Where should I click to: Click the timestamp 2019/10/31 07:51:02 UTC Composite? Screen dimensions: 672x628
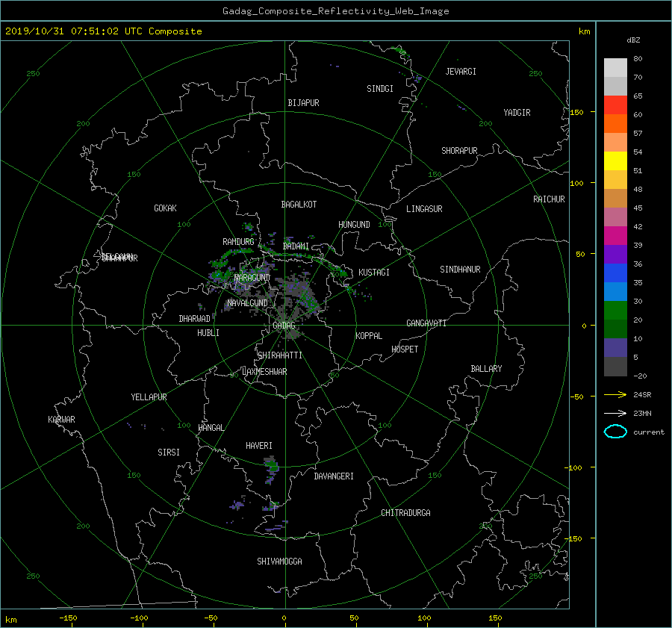click(103, 31)
